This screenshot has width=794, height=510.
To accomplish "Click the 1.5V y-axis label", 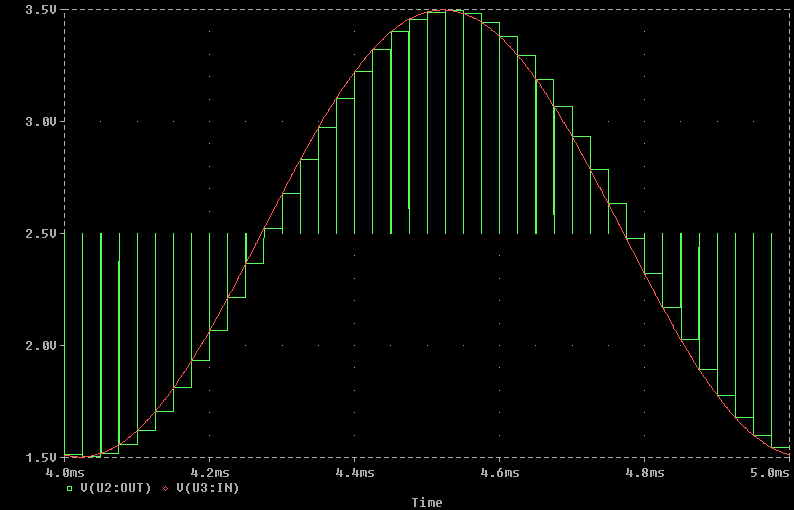I will coord(41,457).
